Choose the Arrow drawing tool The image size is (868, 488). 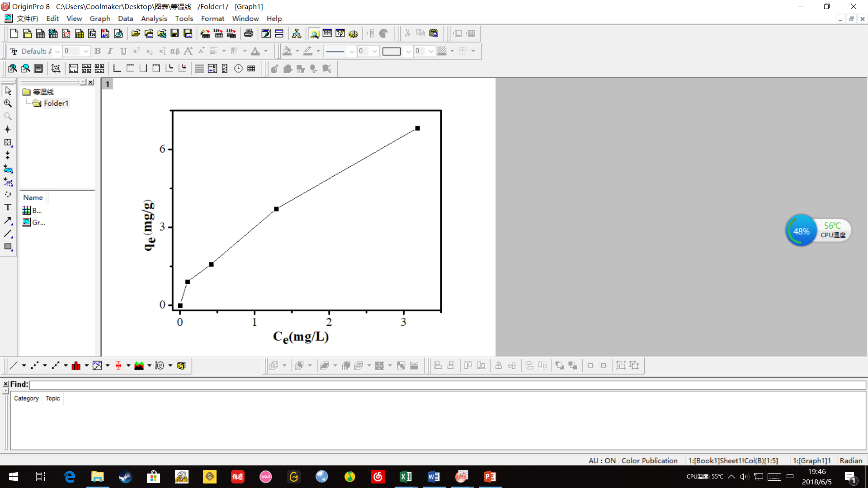coord(8,221)
